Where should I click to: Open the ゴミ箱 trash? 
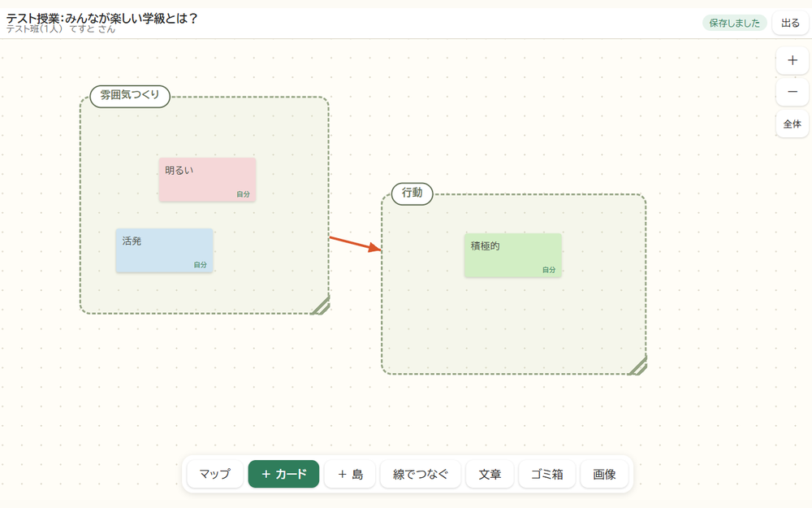[x=546, y=474]
